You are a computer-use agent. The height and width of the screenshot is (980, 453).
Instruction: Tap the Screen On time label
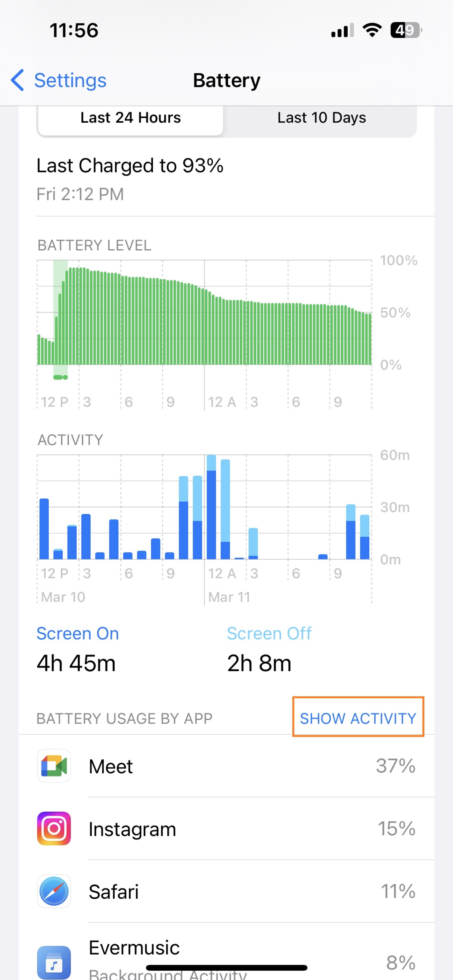[x=78, y=634]
